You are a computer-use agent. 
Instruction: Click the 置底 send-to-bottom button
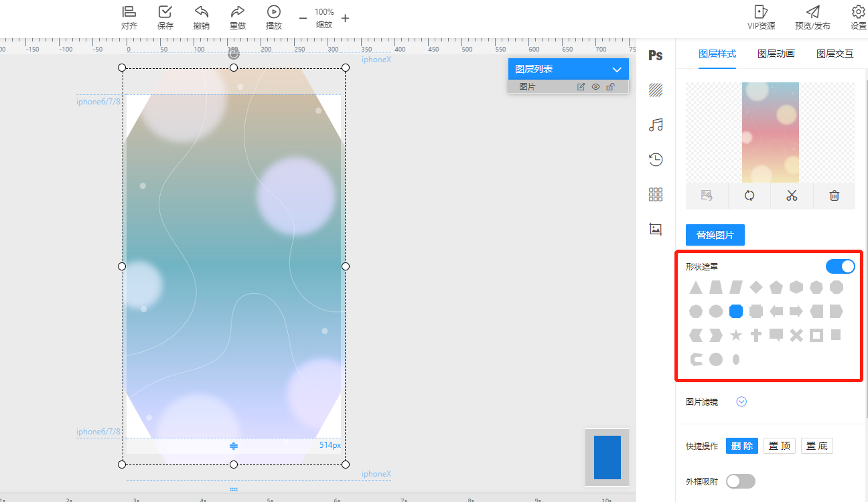click(817, 446)
